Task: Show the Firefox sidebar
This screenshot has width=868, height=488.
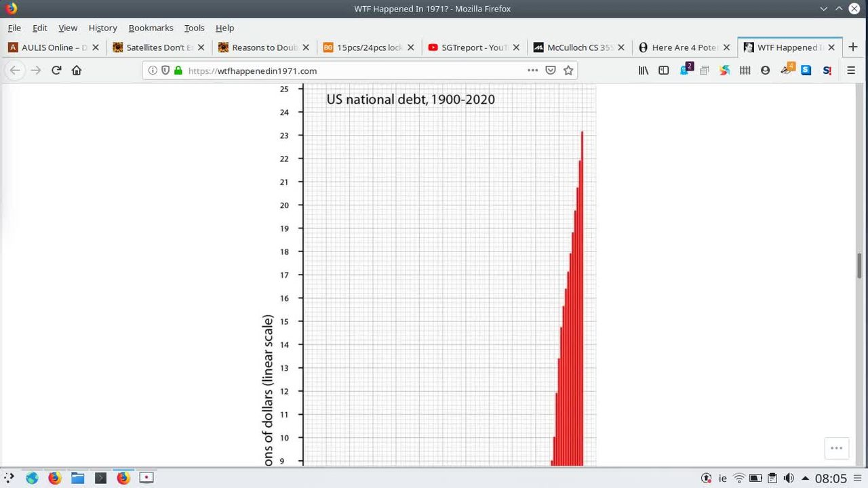Action: (664, 70)
